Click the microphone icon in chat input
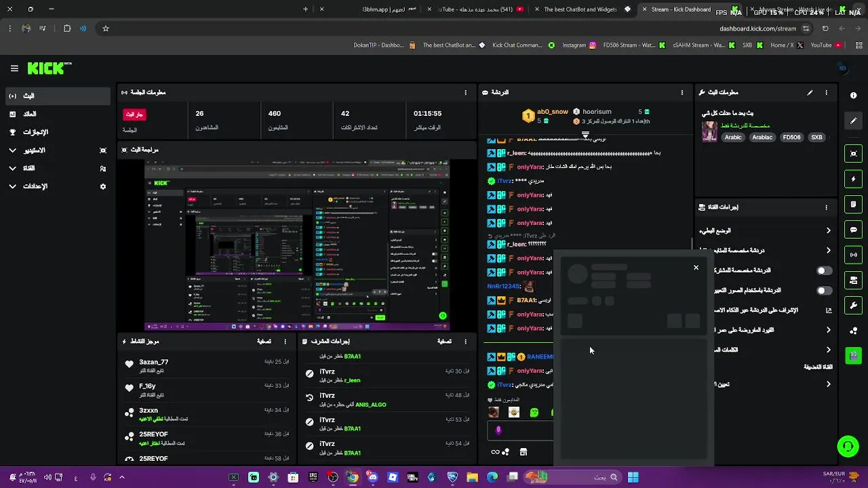 pyautogui.click(x=498, y=430)
